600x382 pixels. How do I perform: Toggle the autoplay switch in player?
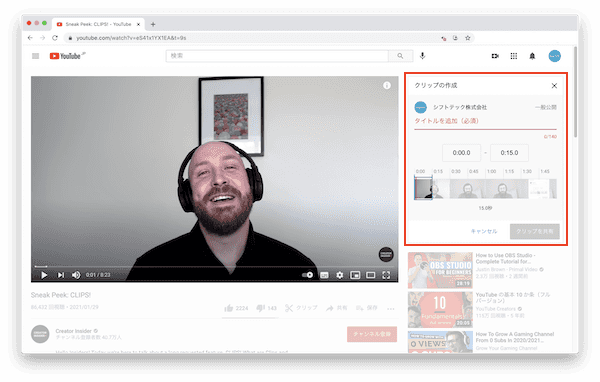pos(308,275)
